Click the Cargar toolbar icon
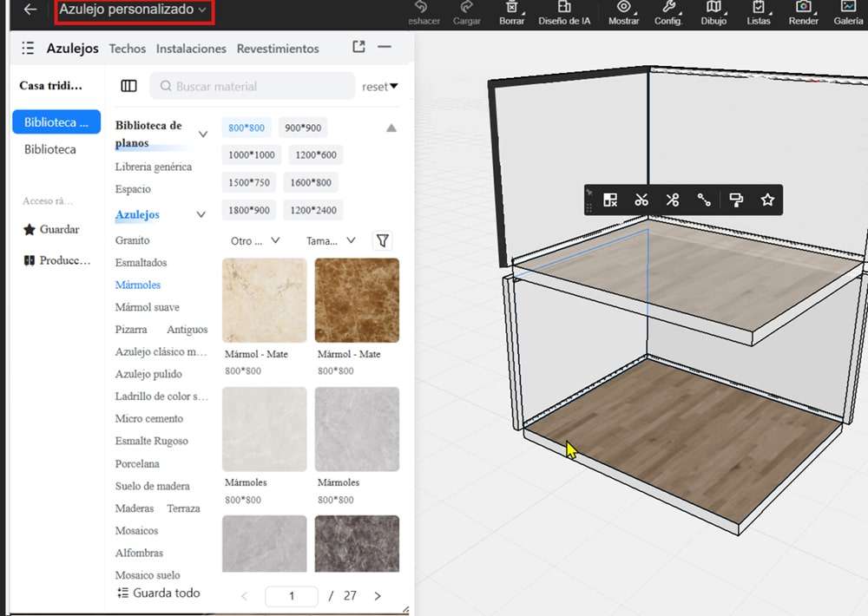Viewport: 868px width, 616px height. click(466, 12)
